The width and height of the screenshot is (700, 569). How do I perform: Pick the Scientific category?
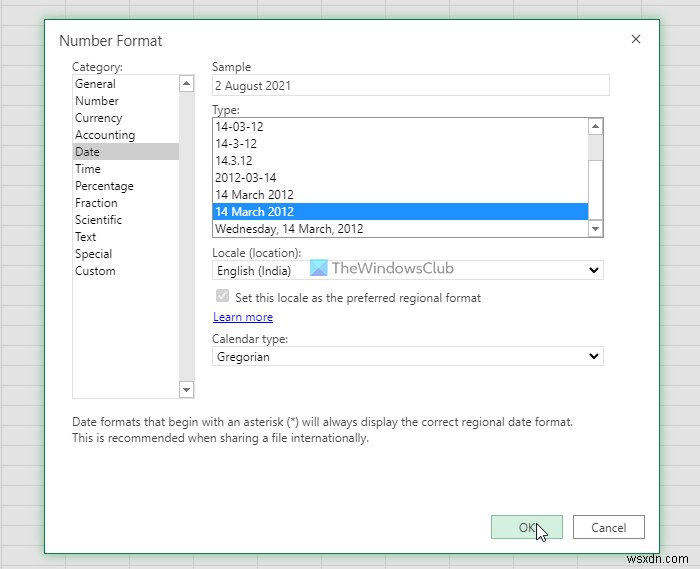coord(125,220)
